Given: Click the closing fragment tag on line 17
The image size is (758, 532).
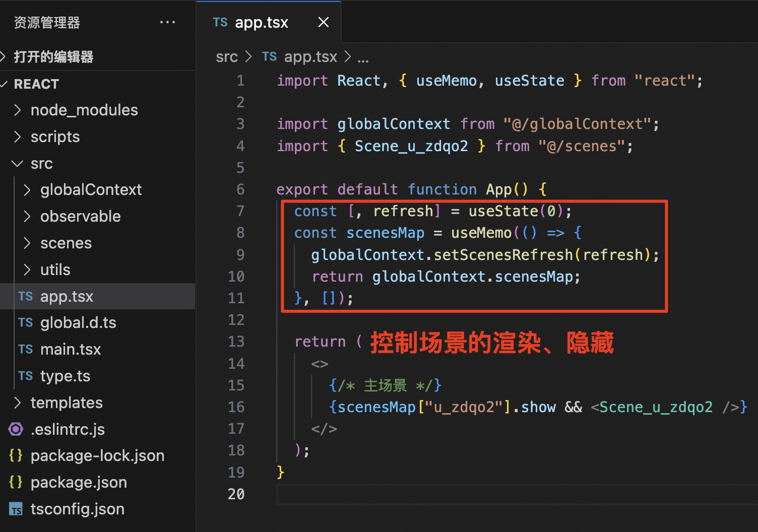Looking at the screenshot, I should click(324, 429).
